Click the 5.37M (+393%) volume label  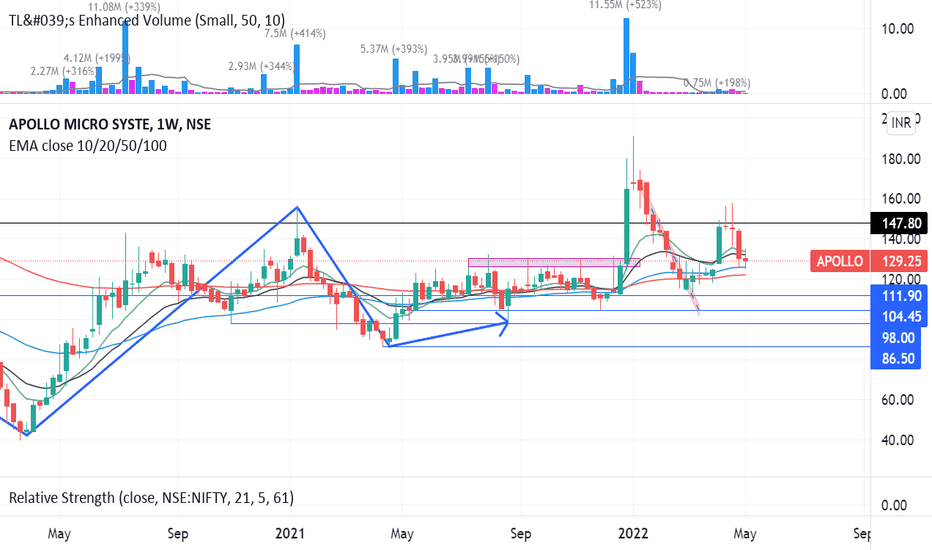click(393, 49)
